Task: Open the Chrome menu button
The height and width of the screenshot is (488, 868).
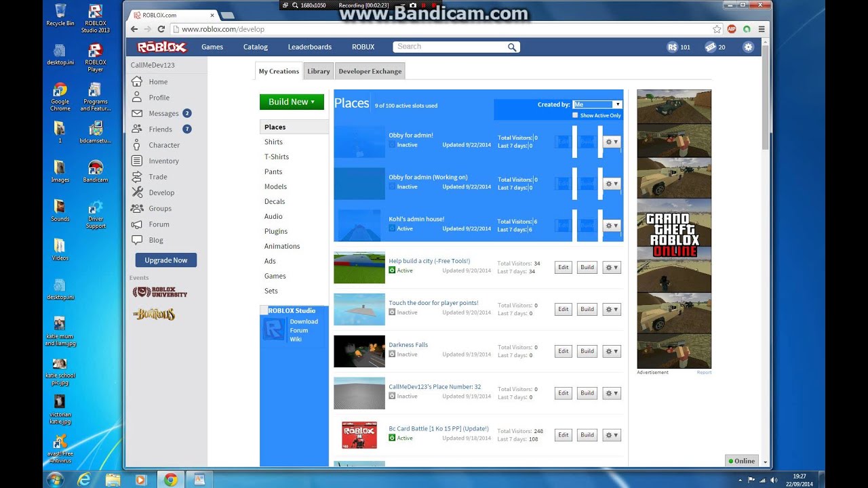Action: click(762, 29)
